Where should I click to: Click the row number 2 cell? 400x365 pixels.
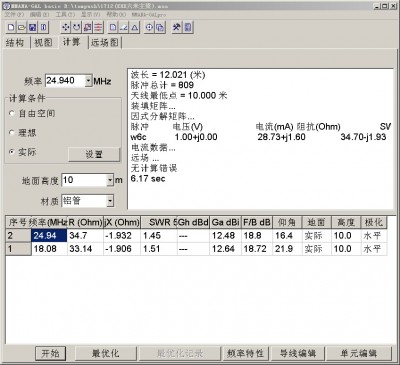(x=18, y=236)
